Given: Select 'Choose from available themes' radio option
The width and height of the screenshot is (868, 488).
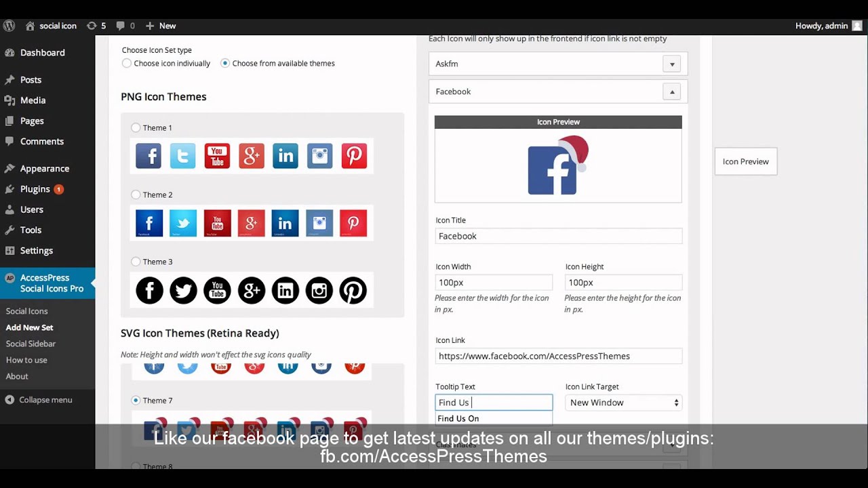Looking at the screenshot, I should point(225,63).
